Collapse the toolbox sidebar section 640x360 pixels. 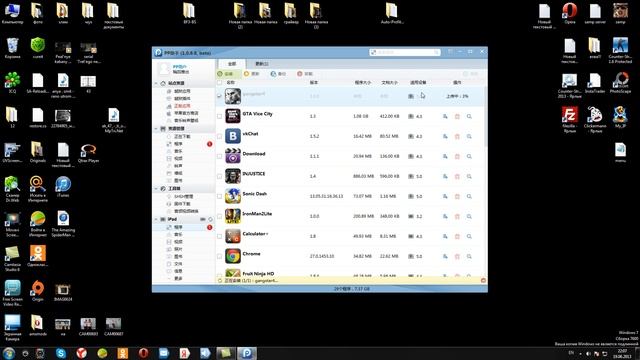coord(156,189)
